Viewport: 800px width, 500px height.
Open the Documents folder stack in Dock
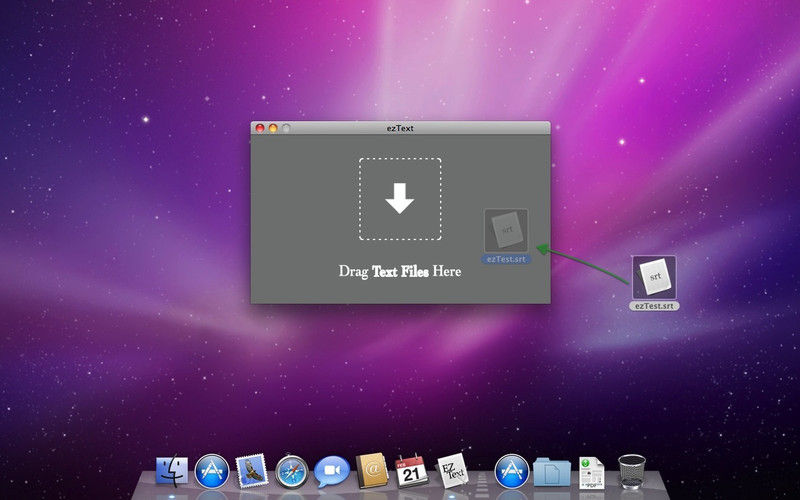pos(552,472)
